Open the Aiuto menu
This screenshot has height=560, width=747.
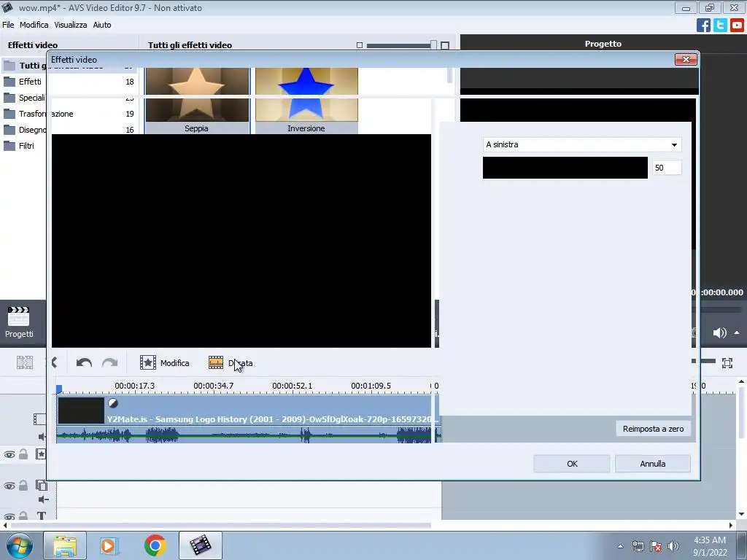pos(102,25)
